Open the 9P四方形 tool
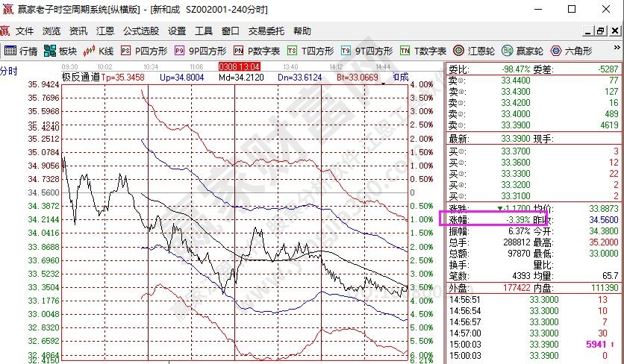 pyautogui.click(x=200, y=51)
